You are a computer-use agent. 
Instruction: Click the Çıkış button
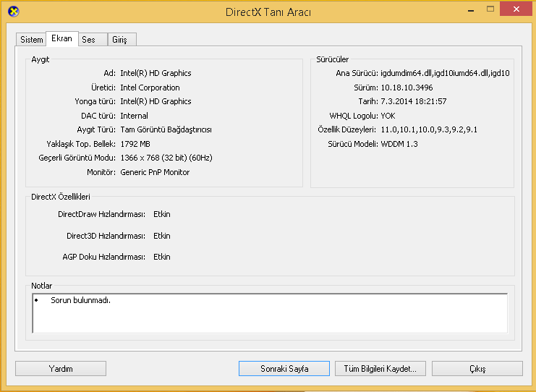coord(477,368)
